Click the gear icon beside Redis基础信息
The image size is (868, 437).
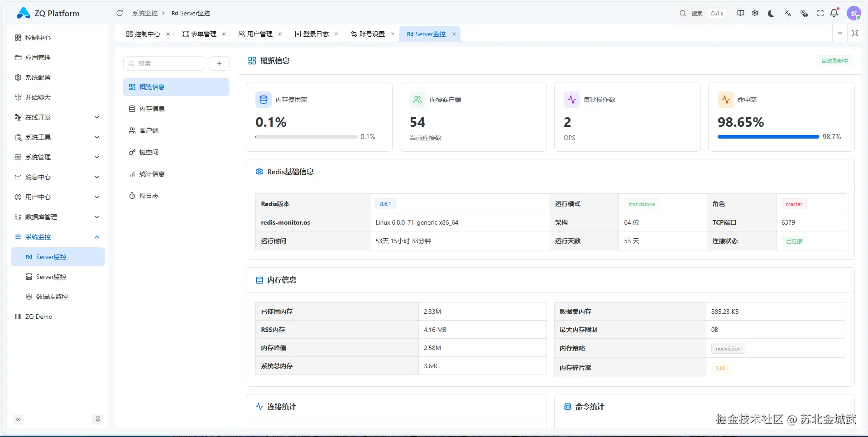click(x=259, y=172)
